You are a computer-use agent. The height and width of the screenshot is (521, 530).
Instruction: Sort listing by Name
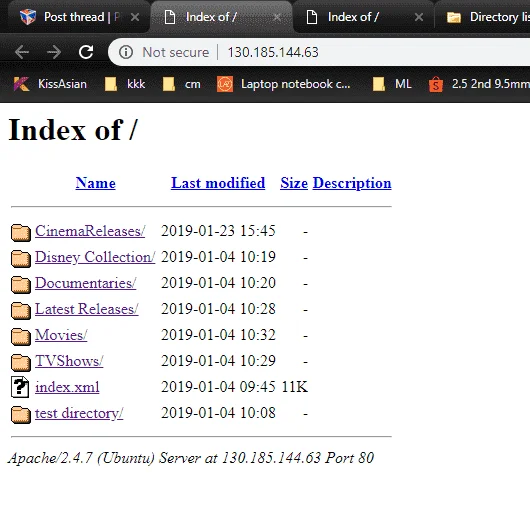(x=95, y=183)
